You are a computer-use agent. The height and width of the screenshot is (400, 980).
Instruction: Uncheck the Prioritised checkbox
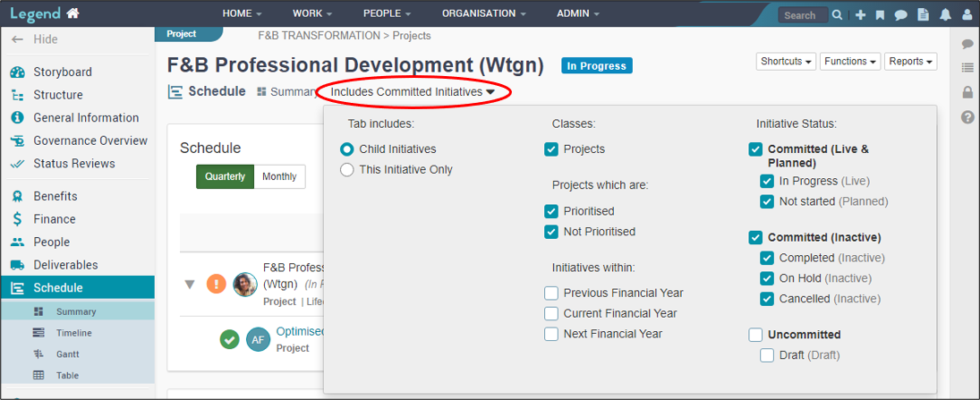(x=551, y=211)
